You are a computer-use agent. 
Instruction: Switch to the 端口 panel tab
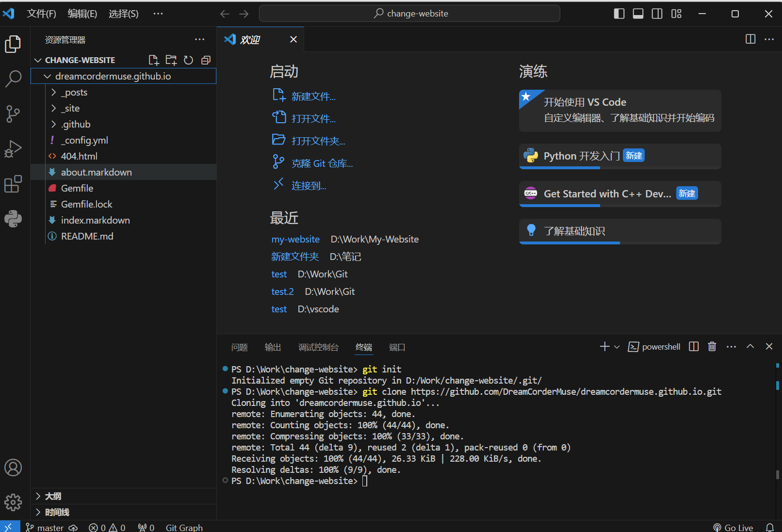(x=397, y=347)
